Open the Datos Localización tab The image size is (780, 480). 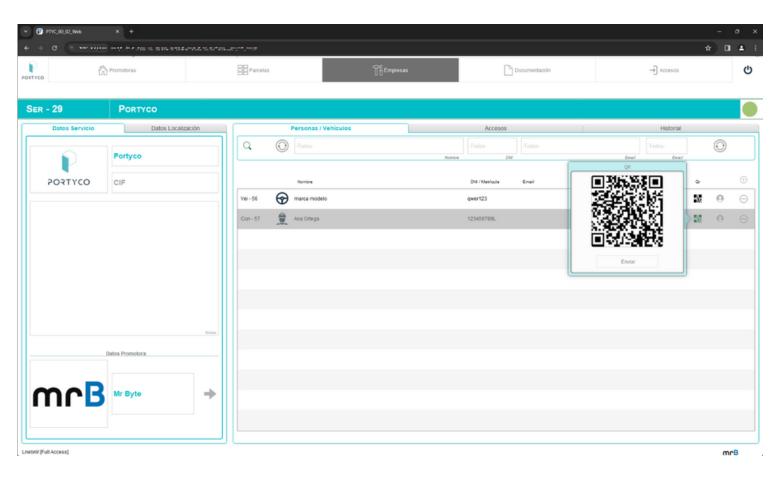(x=175, y=128)
